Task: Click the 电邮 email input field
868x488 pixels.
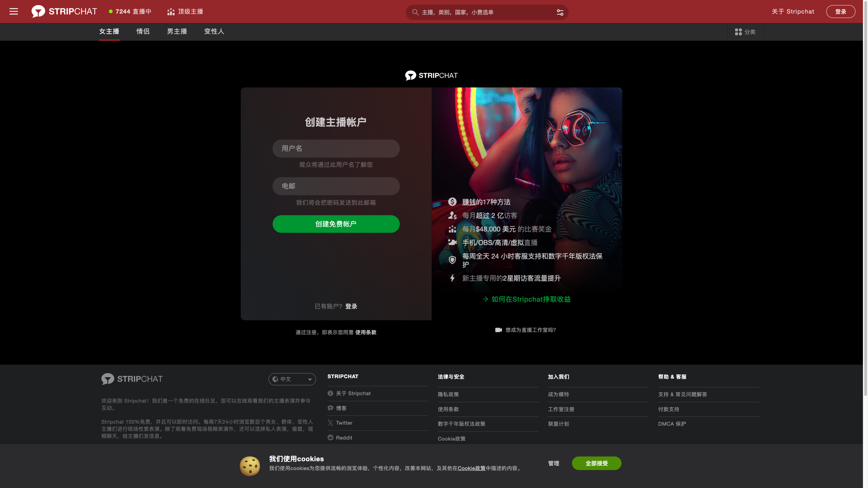Action: click(x=336, y=186)
